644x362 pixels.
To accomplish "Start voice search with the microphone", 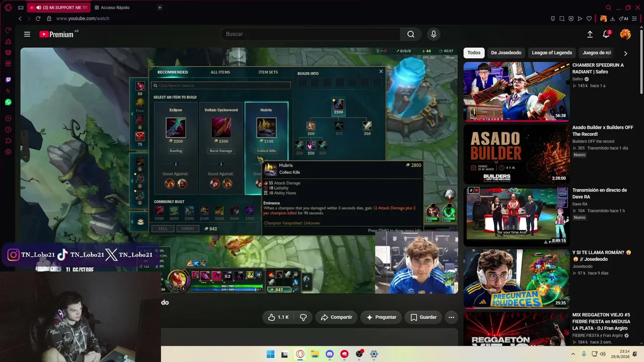I will tap(434, 34).
